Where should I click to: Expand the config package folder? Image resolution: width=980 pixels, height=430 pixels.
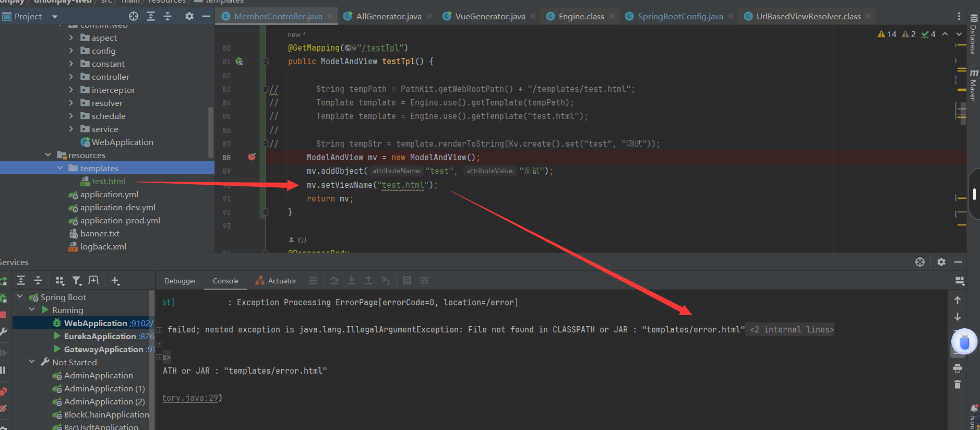tap(71, 51)
